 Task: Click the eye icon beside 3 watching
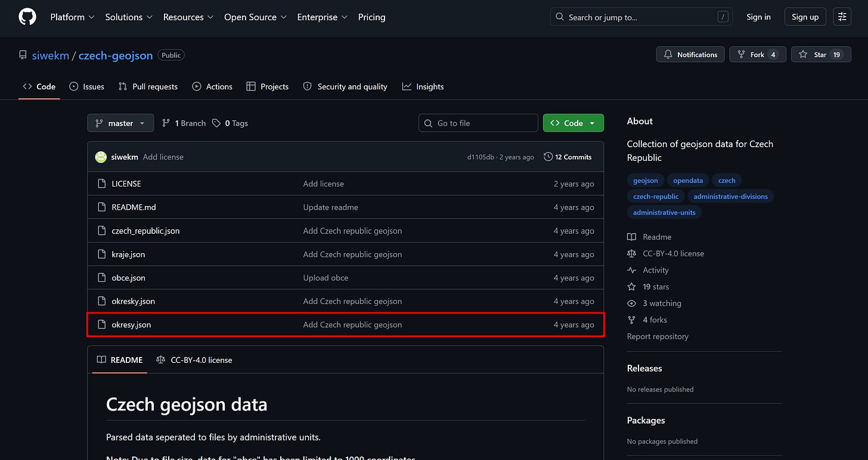coord(631,303)
